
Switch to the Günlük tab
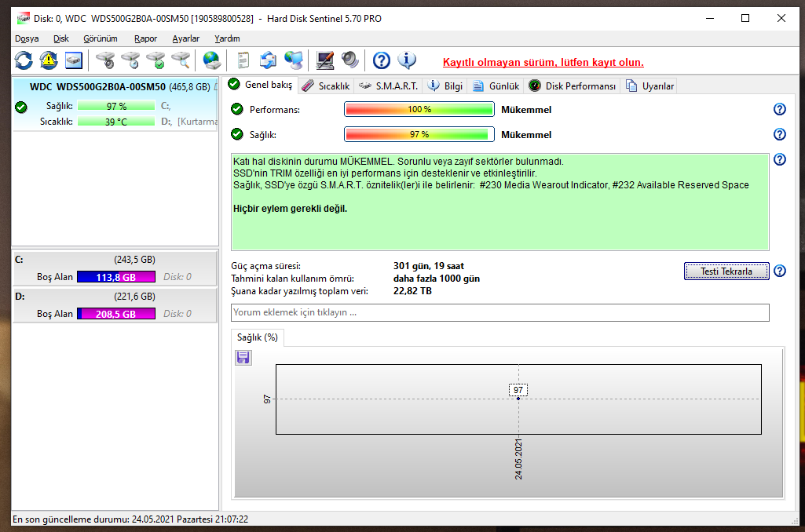click(x=496, y=86)
